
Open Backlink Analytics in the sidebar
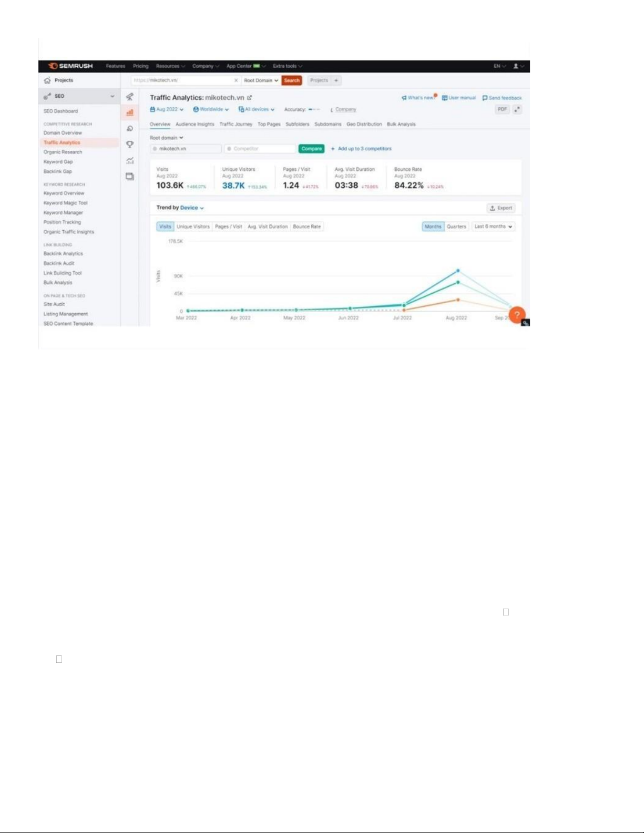click(63, 253)
